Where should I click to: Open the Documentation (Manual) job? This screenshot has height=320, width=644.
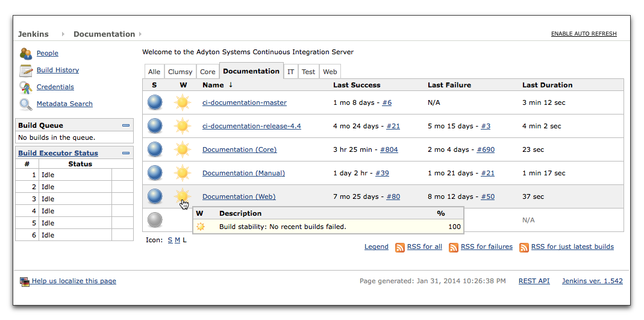click(x=243, y=173)
